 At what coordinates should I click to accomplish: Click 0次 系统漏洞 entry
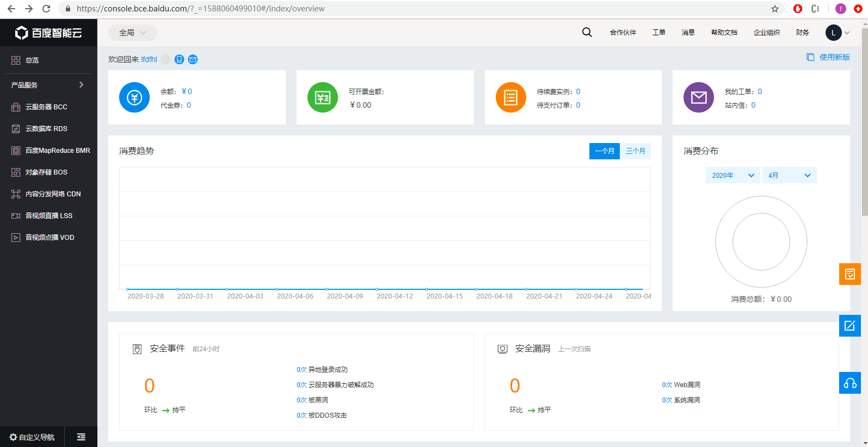681,400
